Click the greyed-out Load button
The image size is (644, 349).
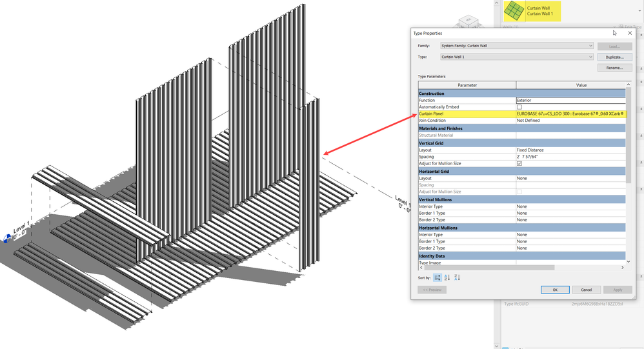614,46
